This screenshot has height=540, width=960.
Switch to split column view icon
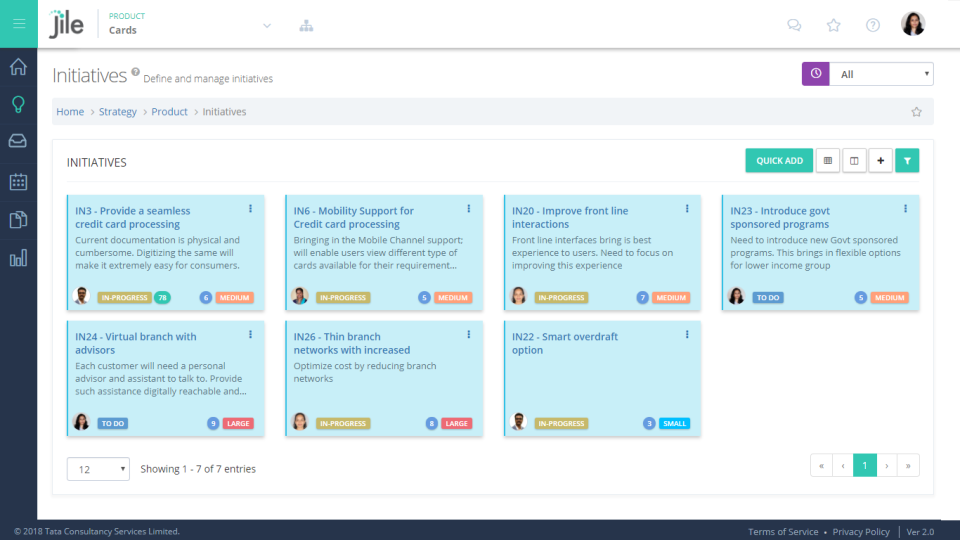point(854,160)
